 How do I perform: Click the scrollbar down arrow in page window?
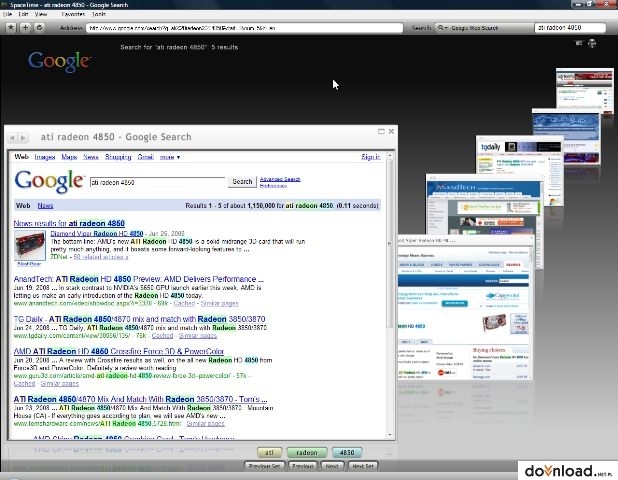point(390,435)
